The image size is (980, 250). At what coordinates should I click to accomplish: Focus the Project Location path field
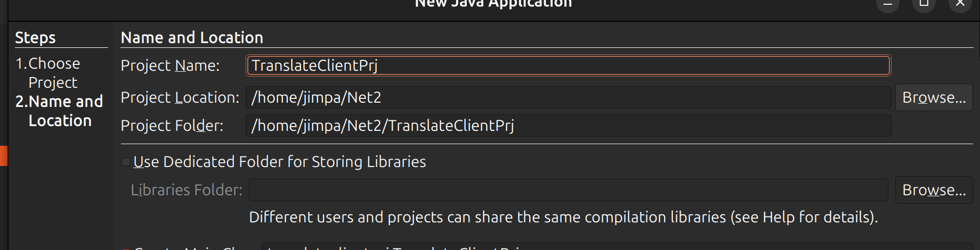568,97
